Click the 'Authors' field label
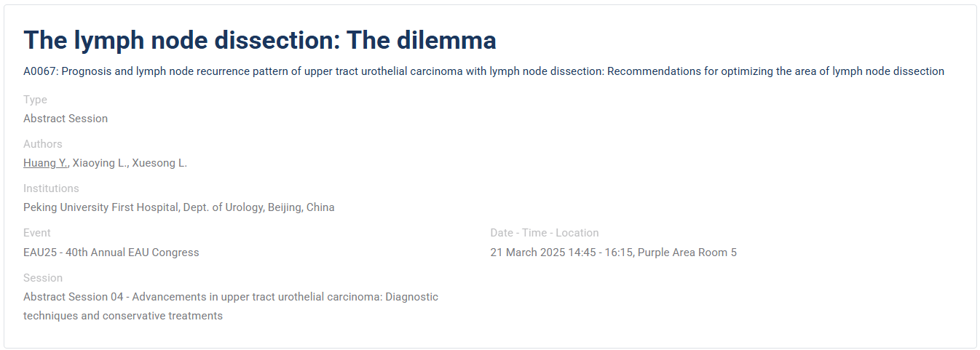This screenshot has width=980, height=350. click(43, 144)
